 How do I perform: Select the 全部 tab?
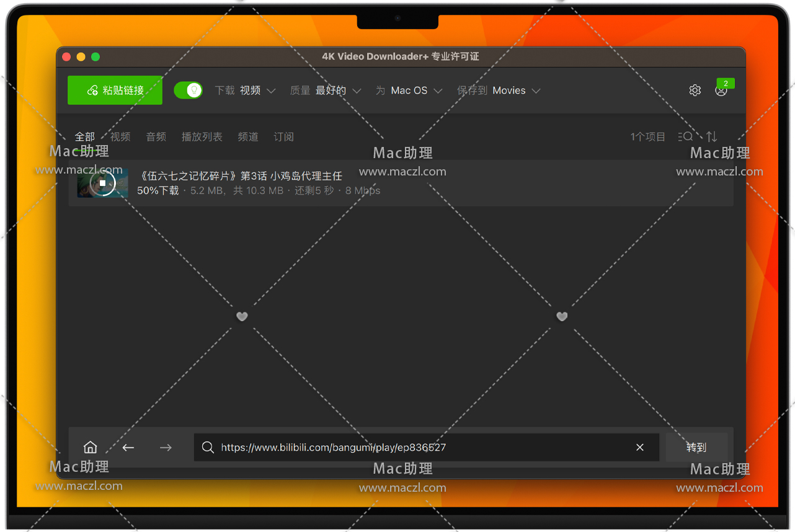[85, 136]
